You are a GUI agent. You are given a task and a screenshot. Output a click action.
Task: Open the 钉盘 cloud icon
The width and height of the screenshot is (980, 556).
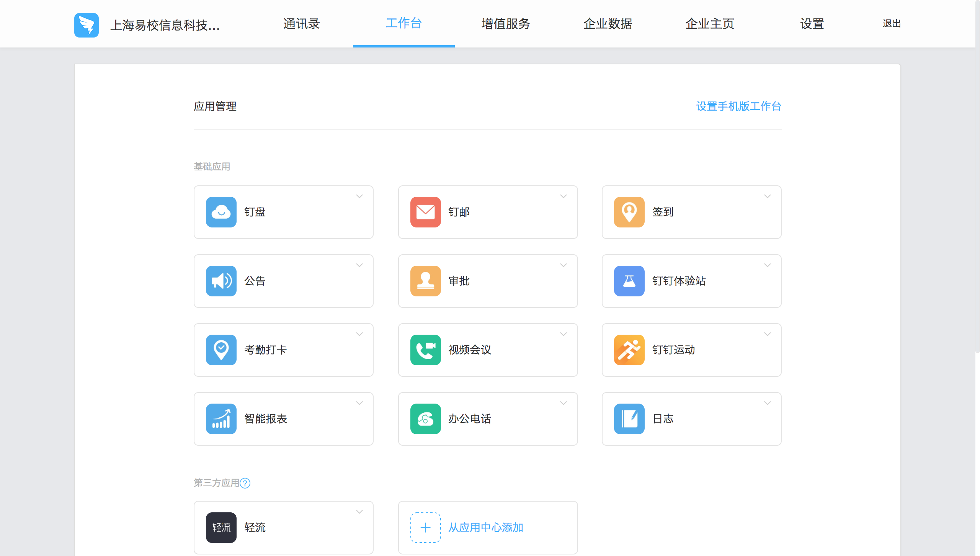pyautogui.click(x=221, y=212)
